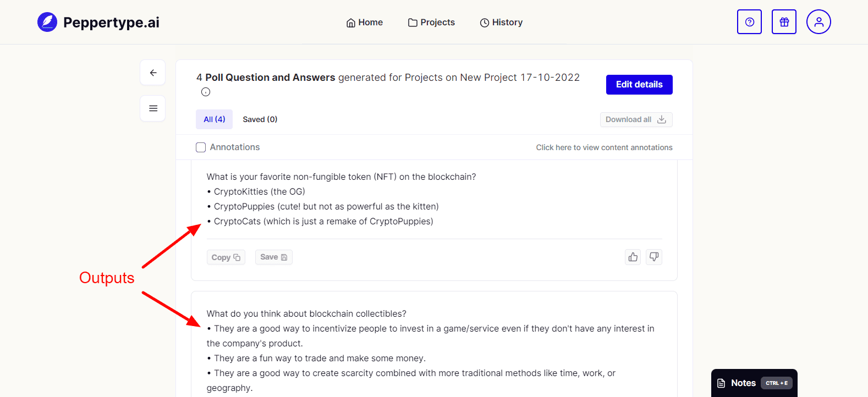Copy the NFT poll question output
The height and width of the screenshot is (397, 868).
(226, 257)
